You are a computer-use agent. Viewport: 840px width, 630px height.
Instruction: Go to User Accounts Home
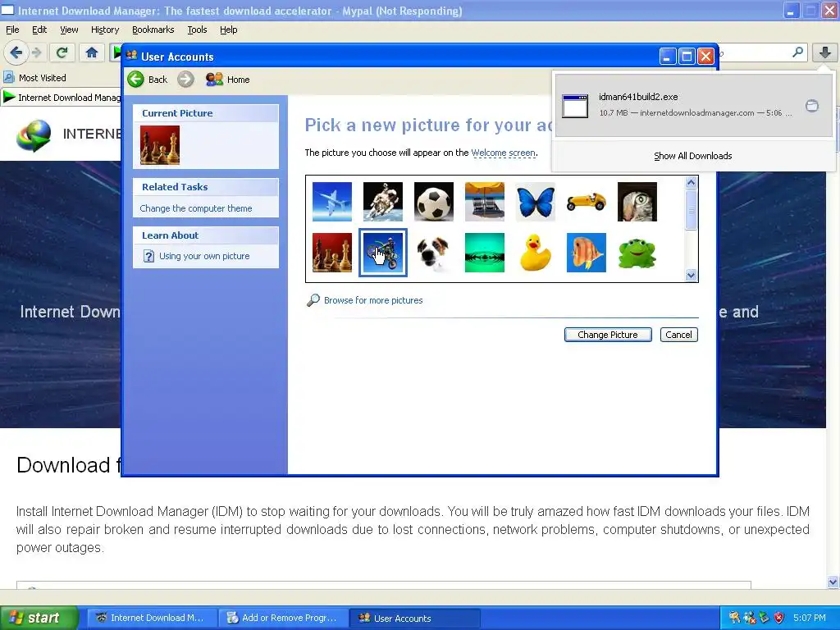click(x=228, y=80)
